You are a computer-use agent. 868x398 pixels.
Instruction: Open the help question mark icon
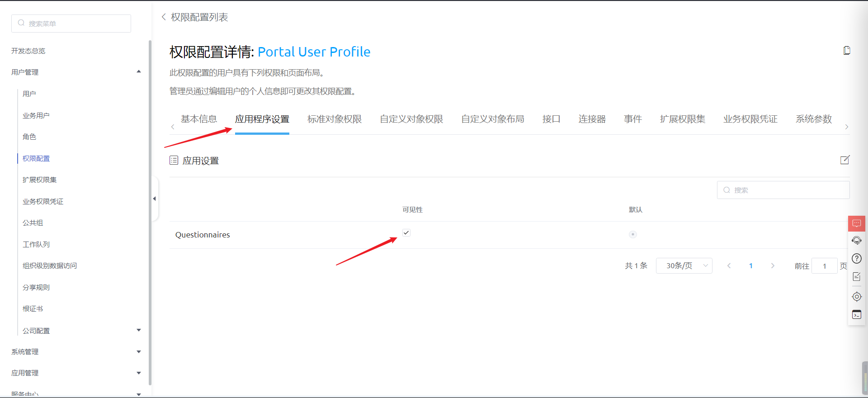coord(856,259)
